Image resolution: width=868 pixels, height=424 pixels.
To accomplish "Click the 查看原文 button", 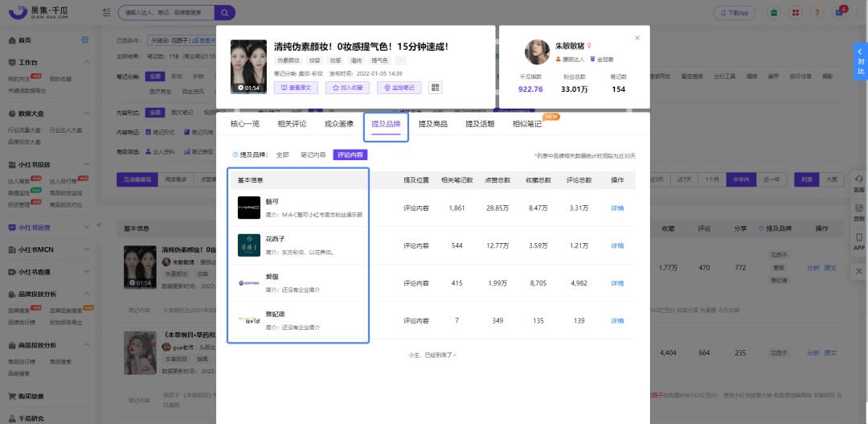I will point(297,88).
